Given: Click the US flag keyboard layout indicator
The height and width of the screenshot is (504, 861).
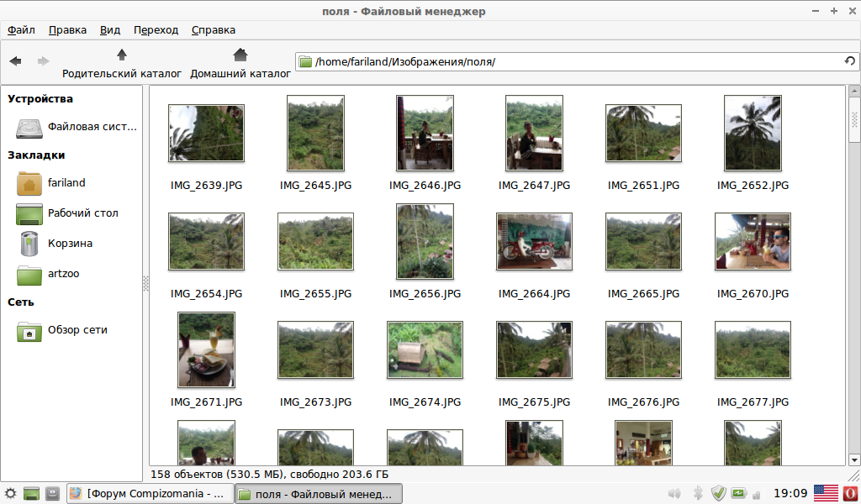Looking at the screenshot, I should point(825,493).
